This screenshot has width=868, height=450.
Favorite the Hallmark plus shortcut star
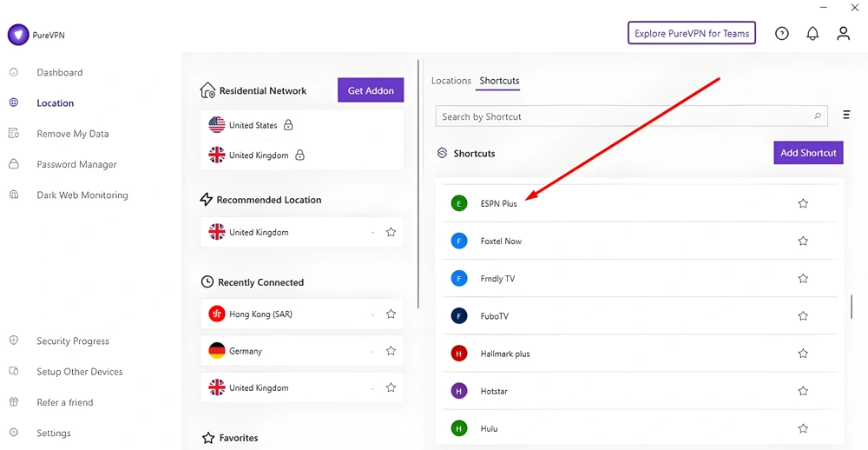pos(803,353)
